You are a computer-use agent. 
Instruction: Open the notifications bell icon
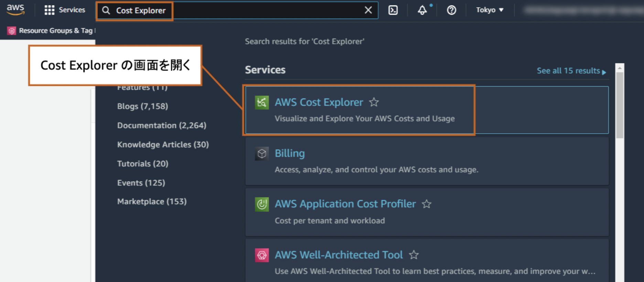point(422,10)
